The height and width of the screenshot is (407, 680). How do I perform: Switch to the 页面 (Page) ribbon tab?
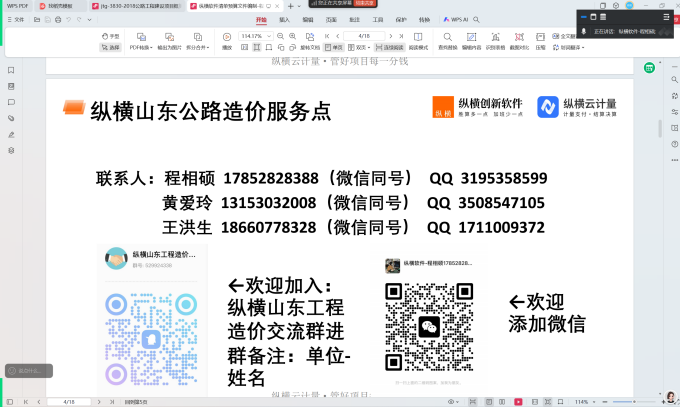(331, 20)
